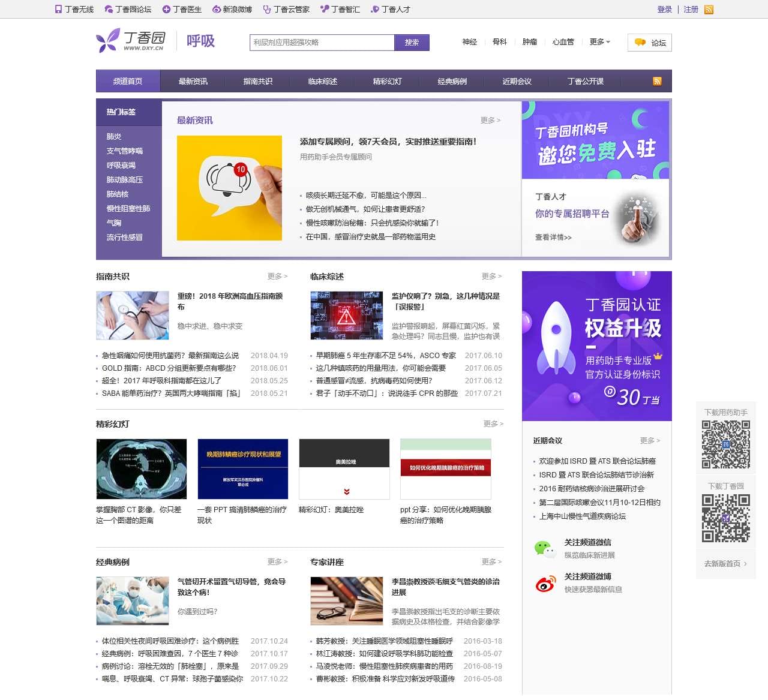Select 精彩幻灯 navigation tab

click(x=388, y=81)
